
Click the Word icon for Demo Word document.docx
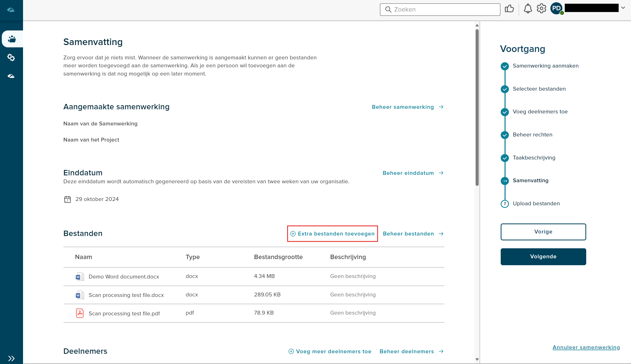point(80,277)
